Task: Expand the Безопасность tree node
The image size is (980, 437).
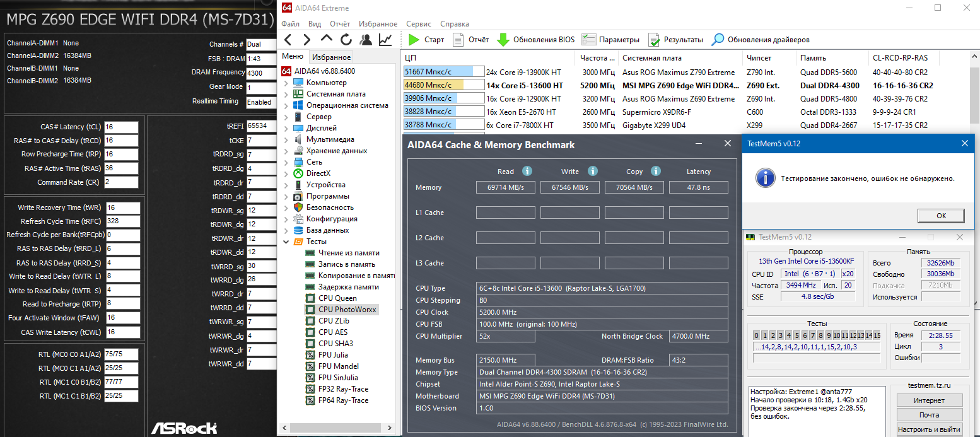Action: pyautogui.click(x=287, y=207)
